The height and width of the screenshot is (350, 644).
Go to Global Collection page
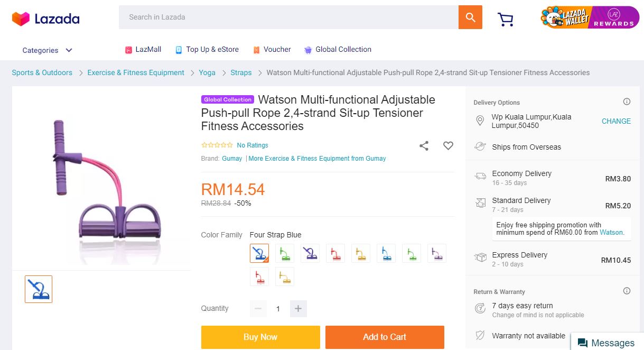coord(338,50)
